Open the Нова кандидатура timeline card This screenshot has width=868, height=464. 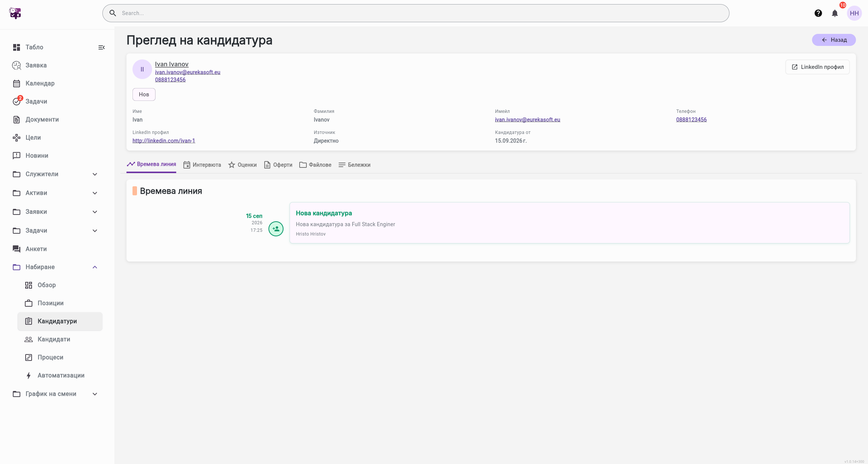[570, 223]
